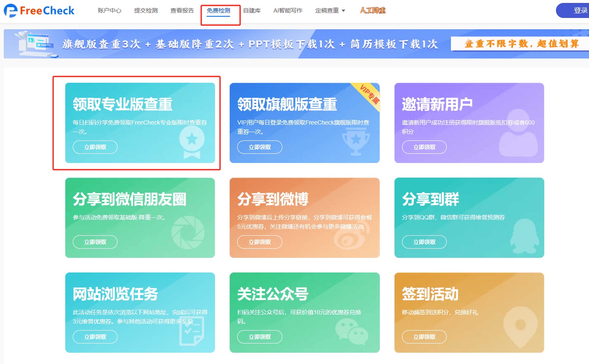This screenshot has height=364, width=589.
Task: Open 人工降重 link in navigation
Action: click(373, 10)
